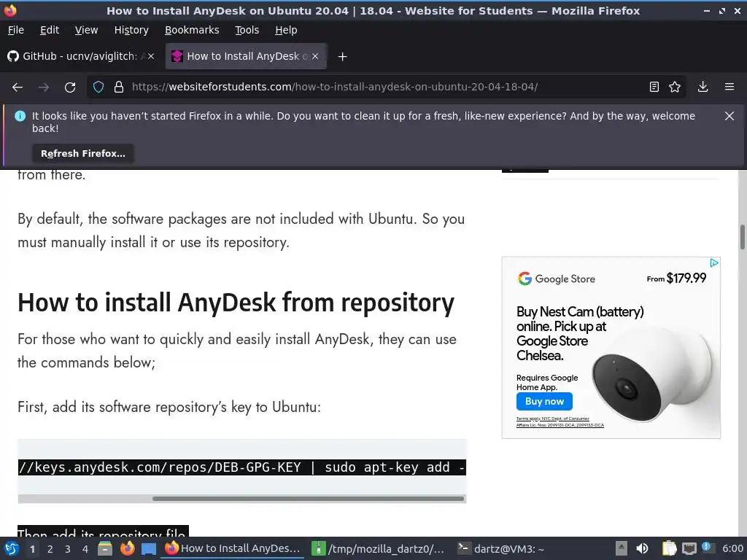Screen dimensions: 747x560
Task: Click the AdChoices icon on Google Store ad
Action: click(x=714, y=262)
